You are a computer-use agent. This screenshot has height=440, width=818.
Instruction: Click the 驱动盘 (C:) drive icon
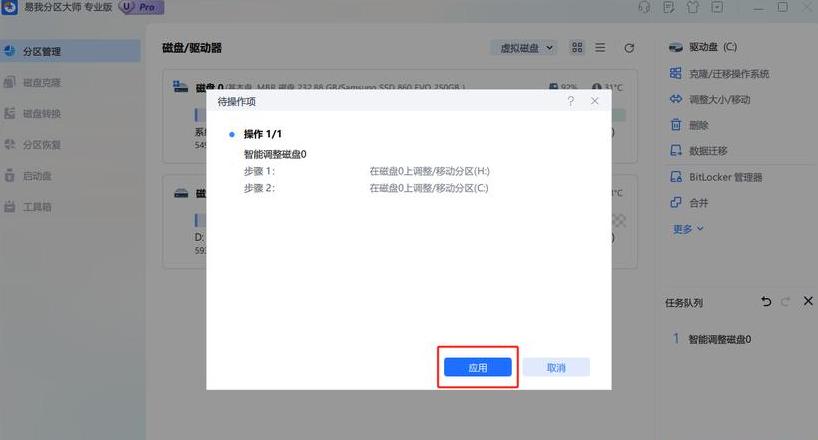tap(676, 47)
